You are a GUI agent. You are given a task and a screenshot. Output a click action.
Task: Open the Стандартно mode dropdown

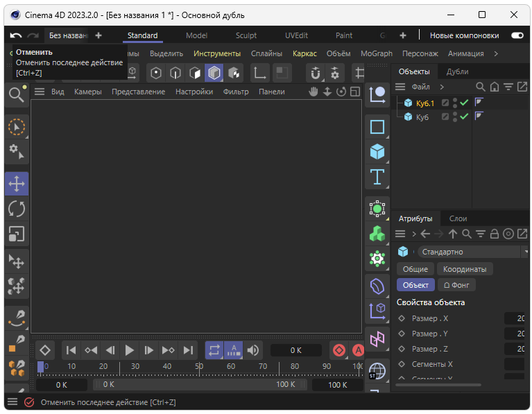pyautogui.click(x=472, y=252)
